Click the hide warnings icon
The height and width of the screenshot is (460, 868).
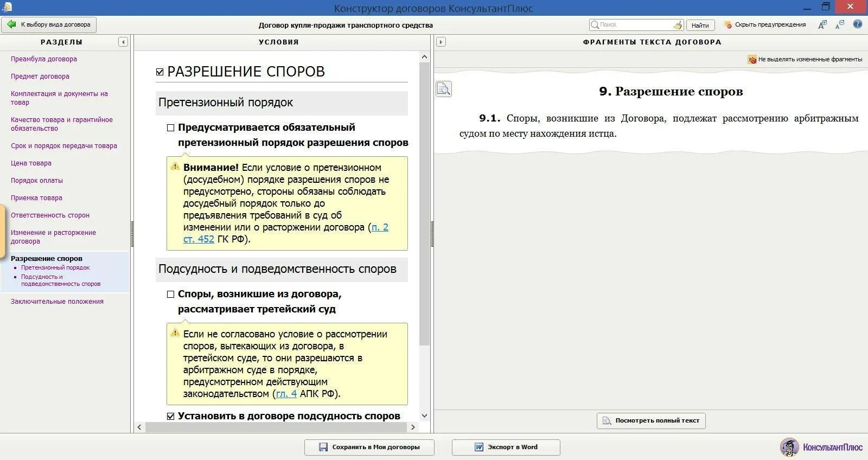[728, 25]
